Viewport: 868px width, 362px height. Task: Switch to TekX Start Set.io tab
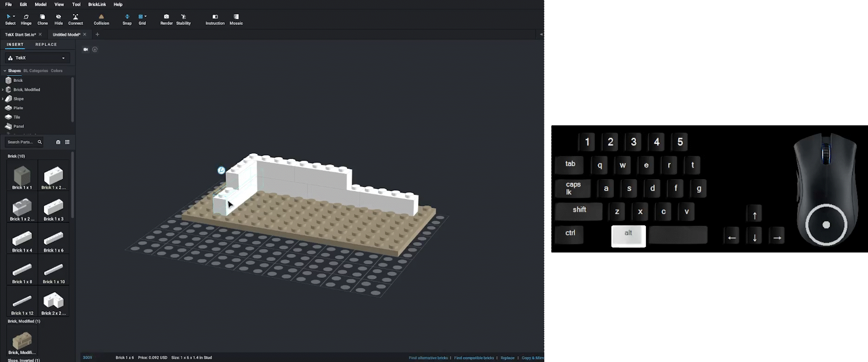20,34
